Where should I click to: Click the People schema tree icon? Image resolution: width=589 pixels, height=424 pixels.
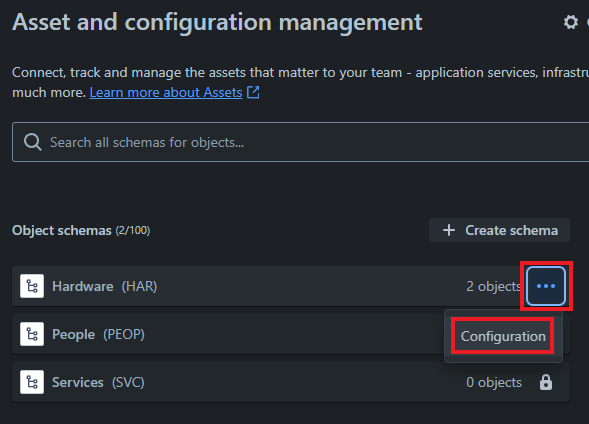click(32, 334)
